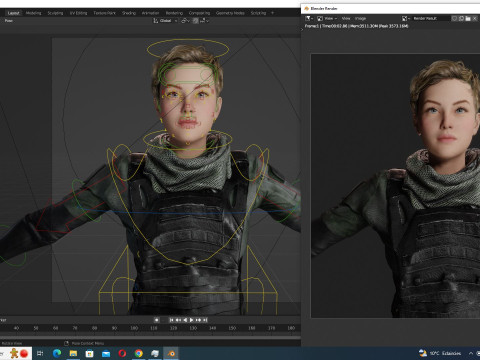The height and width of the screenshot is (360, 480).
Task: Jump to next keyframe
Action: click(x=199, y=320)
